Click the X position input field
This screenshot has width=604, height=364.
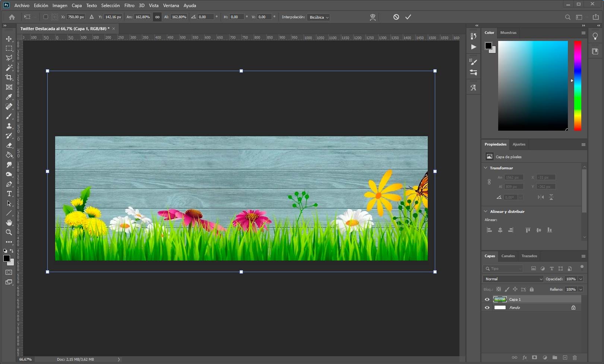(x=76, y=17)
